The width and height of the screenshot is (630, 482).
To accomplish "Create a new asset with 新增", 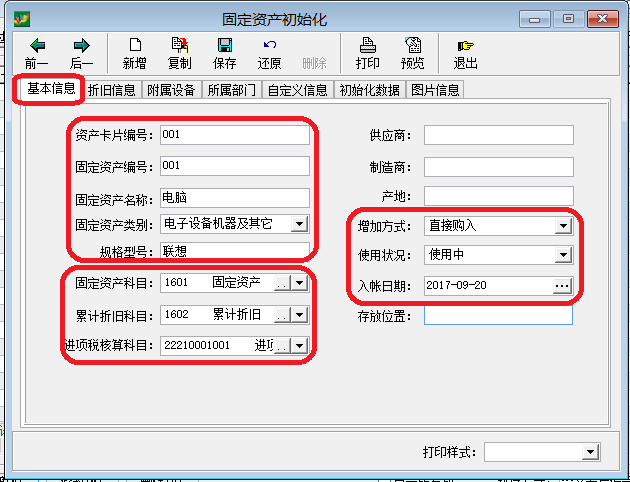I will point(136,46).
